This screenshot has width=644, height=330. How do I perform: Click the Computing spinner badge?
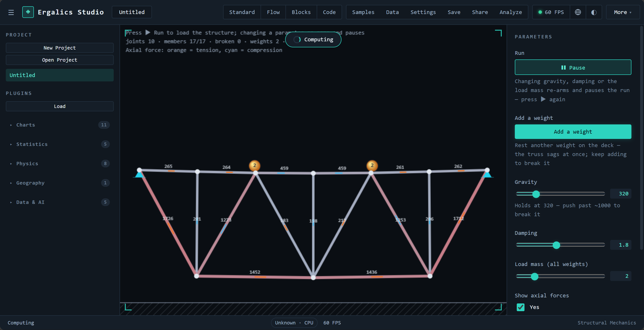(x=313, y=39)
